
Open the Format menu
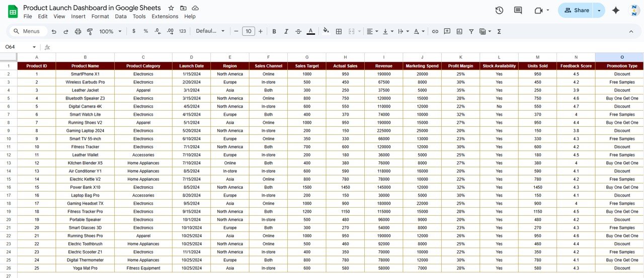tap(100, 16)
